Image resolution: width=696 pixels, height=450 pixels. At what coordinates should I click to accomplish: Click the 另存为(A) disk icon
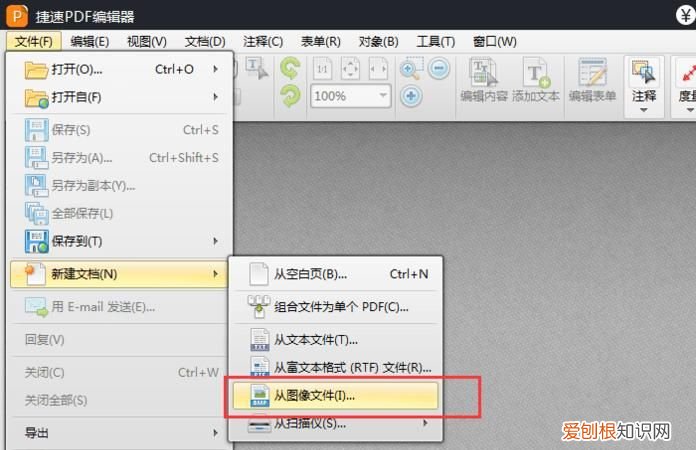pyautogui.click(x=36, y=158)
